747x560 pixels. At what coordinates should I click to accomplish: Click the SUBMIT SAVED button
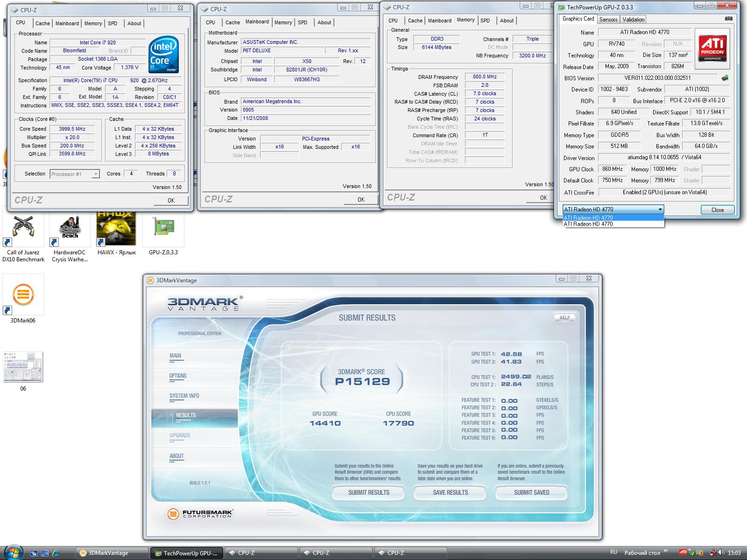tap(531, 492)
